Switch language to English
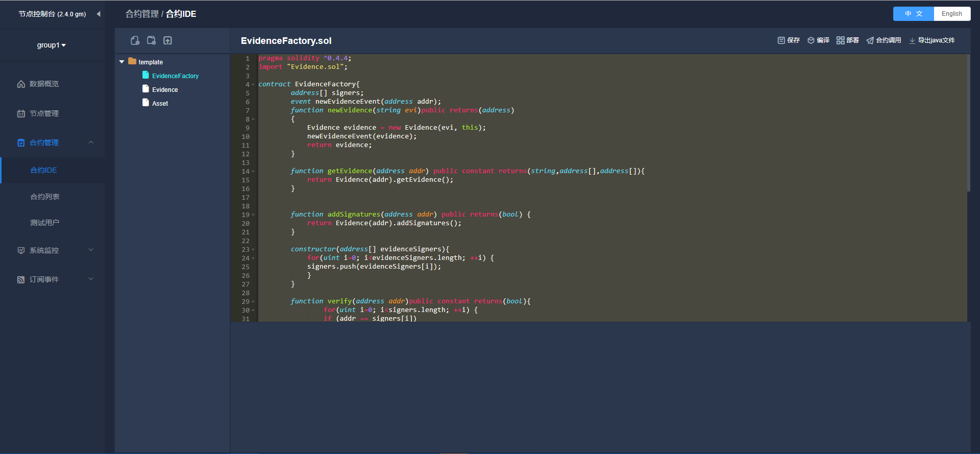Screen dimensions: 980x454 click(952, 14)
